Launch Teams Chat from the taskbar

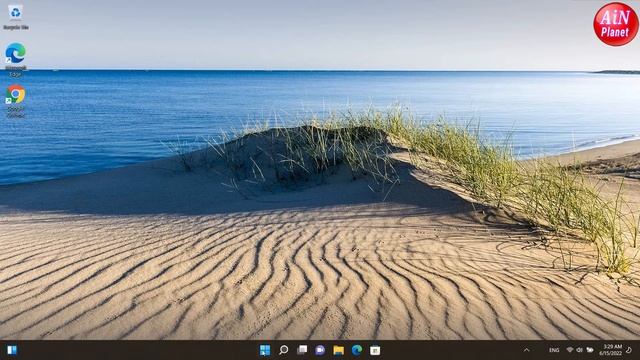pyautogui.click(x=320, y=350)
